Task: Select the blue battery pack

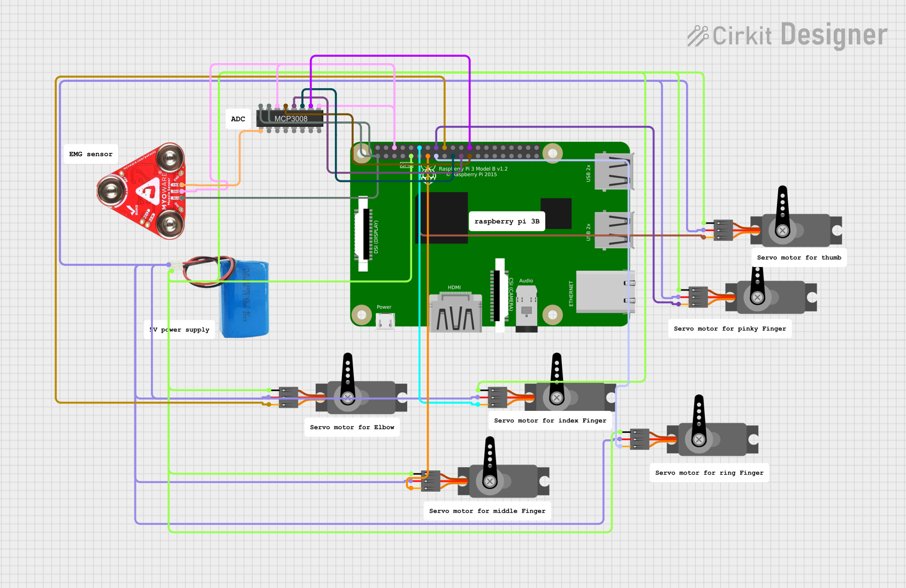Action: [245, 299]
